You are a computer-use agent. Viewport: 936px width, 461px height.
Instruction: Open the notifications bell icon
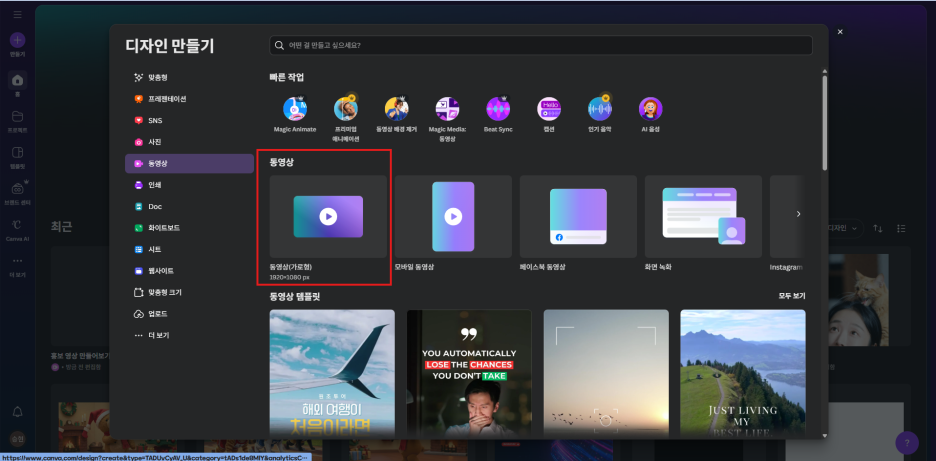pos(17,412)
